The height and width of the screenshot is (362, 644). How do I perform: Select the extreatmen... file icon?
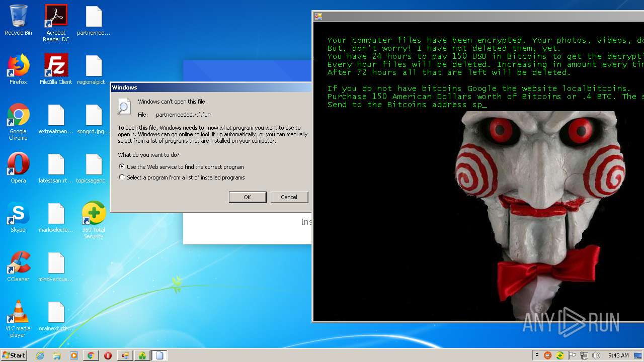[56, 119]
